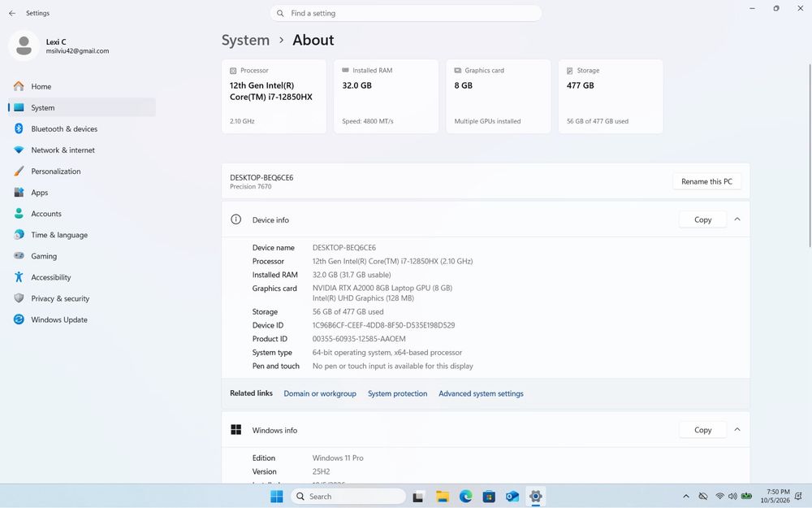Open Network & internet settings
812x508 pixels.
point(82,150)
